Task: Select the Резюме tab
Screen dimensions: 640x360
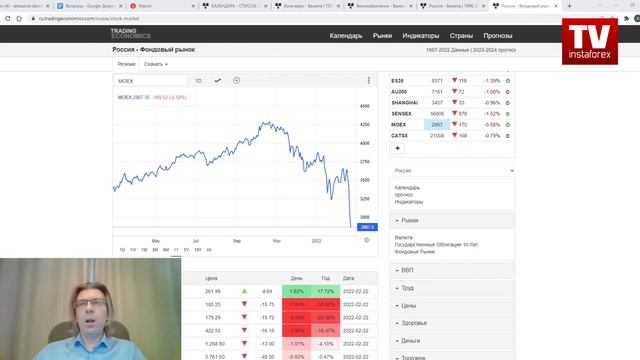Action: point(126,64)
